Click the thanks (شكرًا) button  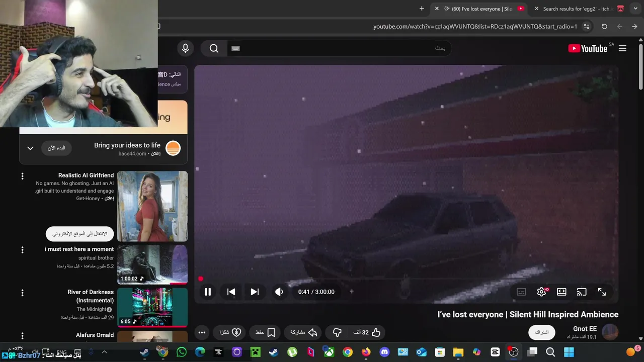click(230, 332)
